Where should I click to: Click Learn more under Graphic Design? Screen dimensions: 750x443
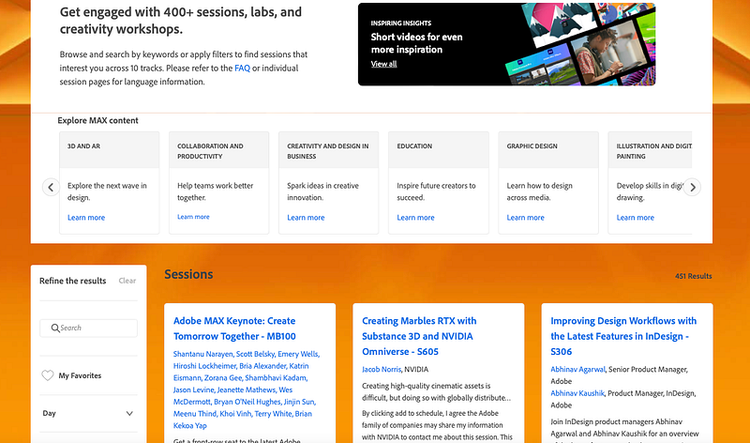point(525,217)
